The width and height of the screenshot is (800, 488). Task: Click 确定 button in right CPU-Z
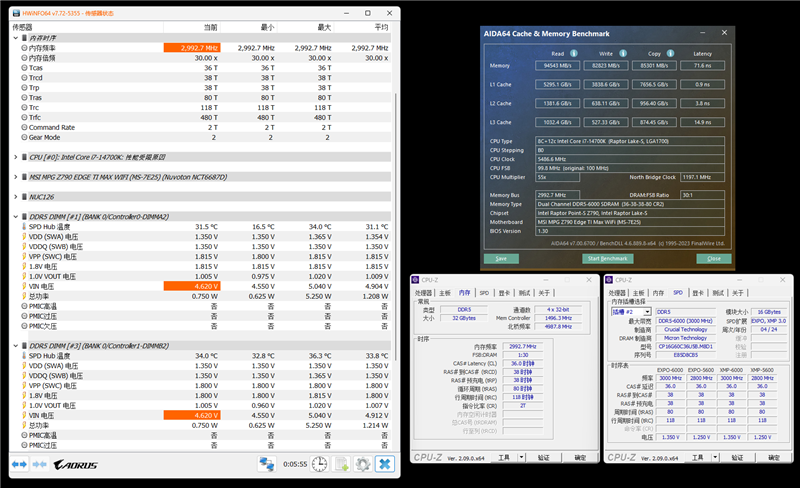(774, 457)
